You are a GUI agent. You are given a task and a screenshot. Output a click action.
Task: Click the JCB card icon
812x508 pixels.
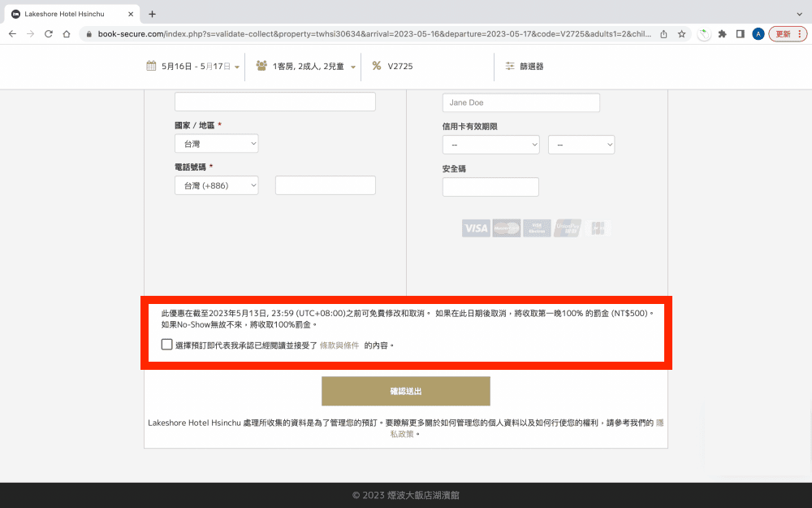(597, 228)
